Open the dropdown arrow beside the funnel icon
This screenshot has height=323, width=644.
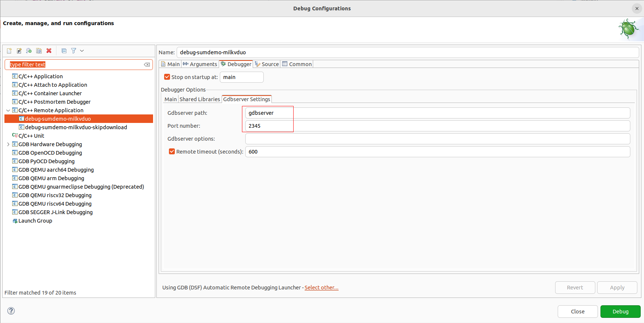click(x=82, y=51)
